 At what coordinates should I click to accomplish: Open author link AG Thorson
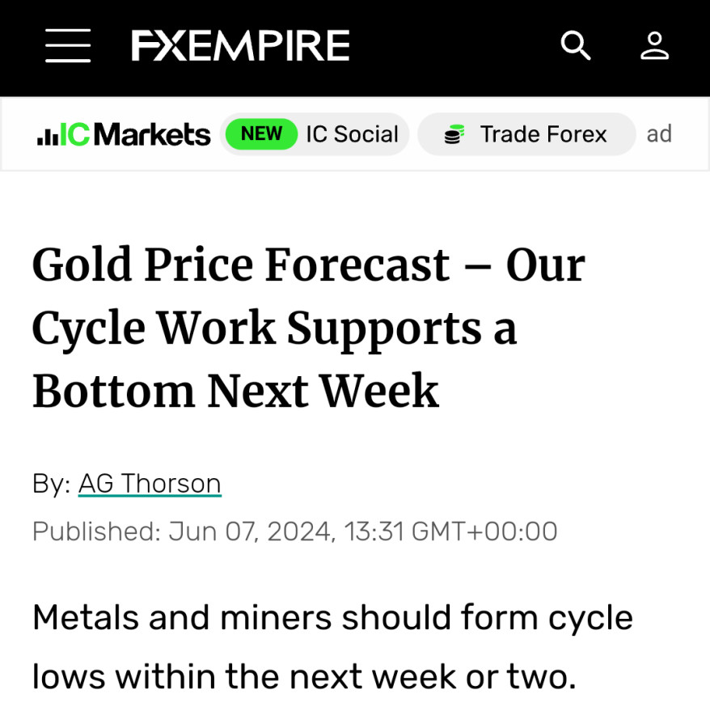pos(150,484)
